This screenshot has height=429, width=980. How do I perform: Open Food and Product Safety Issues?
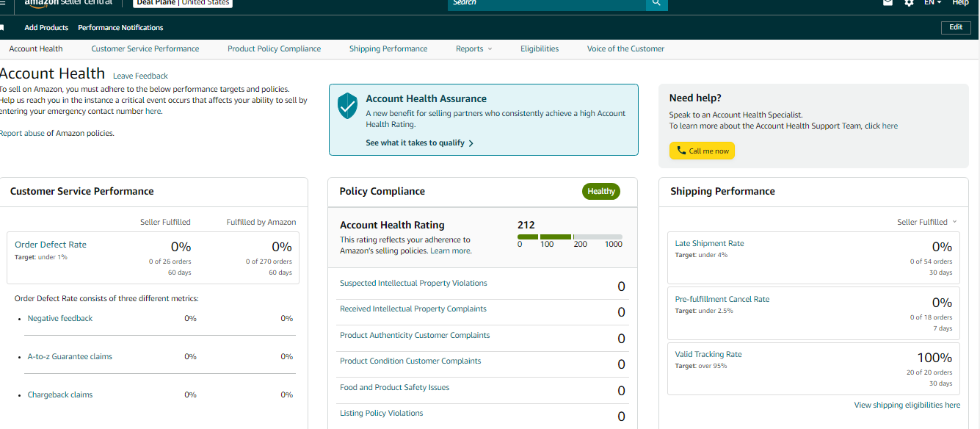click(394, 388)
